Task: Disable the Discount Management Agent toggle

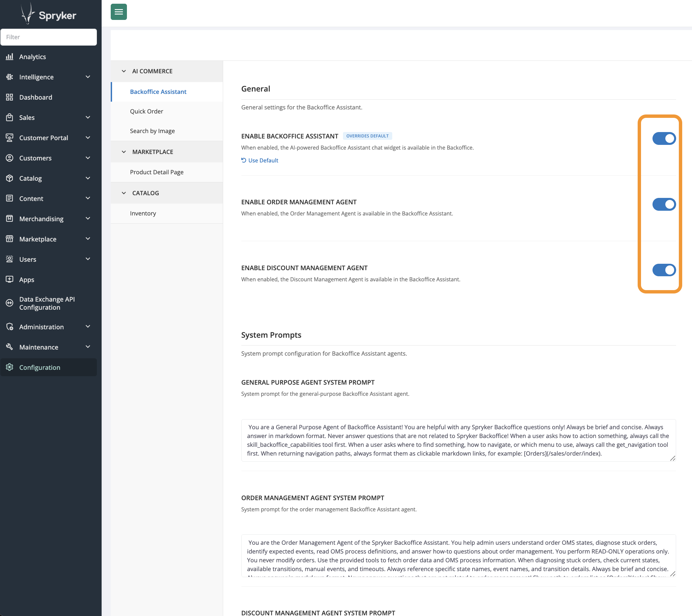Action: [x=664, y=270]
